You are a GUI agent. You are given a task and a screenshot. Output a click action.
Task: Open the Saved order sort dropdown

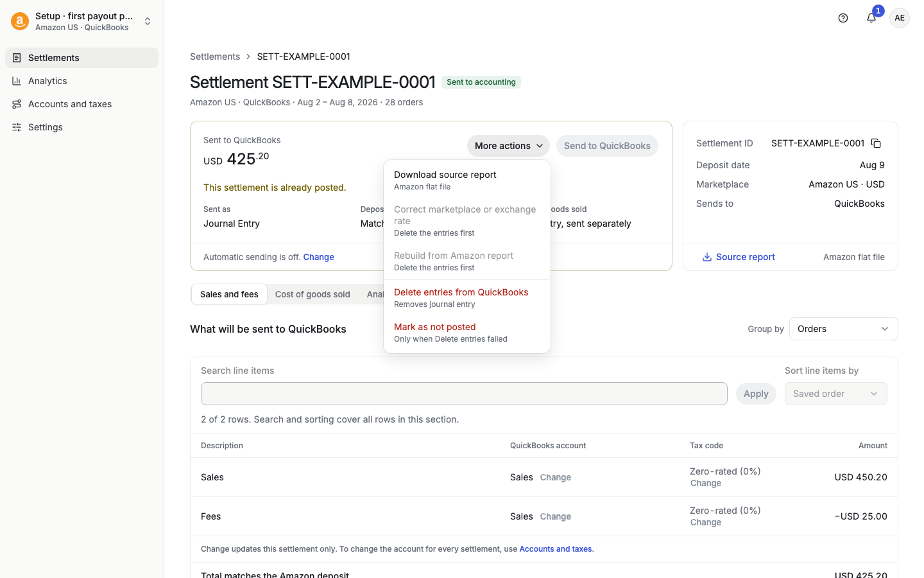click(835, 394)
